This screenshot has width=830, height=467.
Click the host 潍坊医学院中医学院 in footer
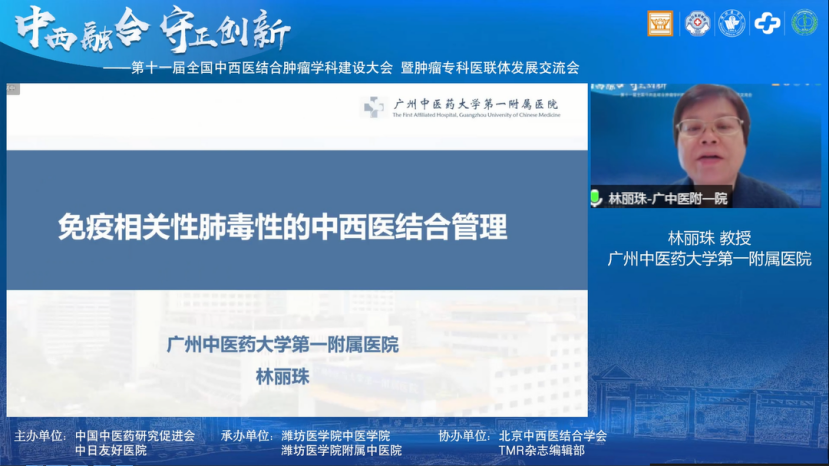(x=335, y=436)
